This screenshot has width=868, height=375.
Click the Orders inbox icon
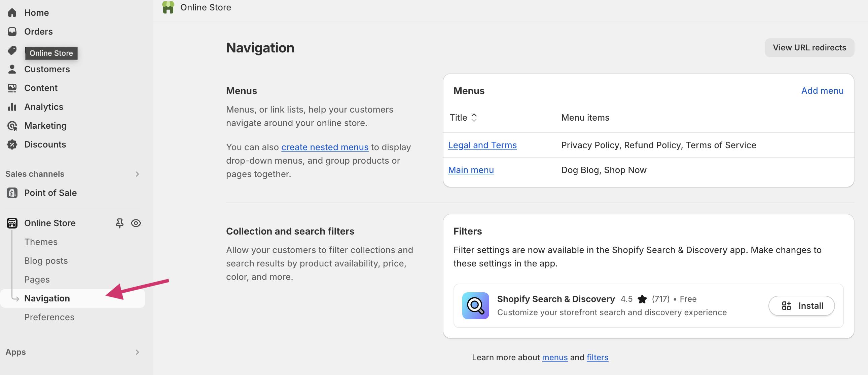(x=12, y=32)
